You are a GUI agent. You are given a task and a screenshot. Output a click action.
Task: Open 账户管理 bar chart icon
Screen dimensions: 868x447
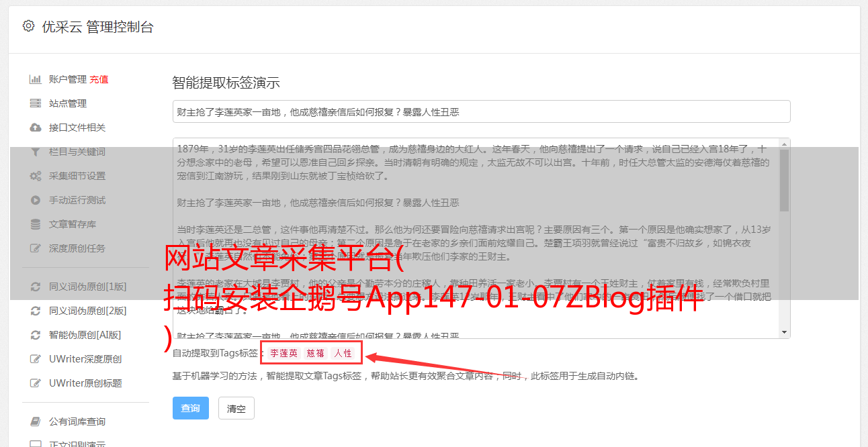coord(36,79)
